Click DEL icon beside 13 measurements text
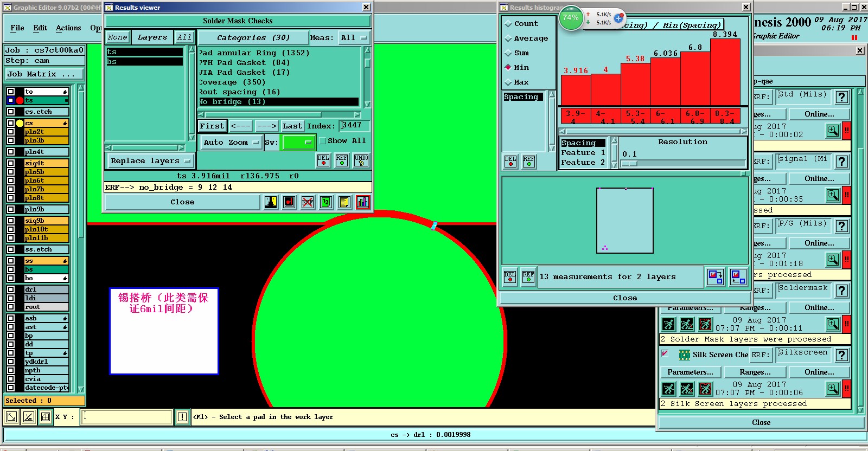The height and width of the screenshot is (451, 868). click(510, 276)
